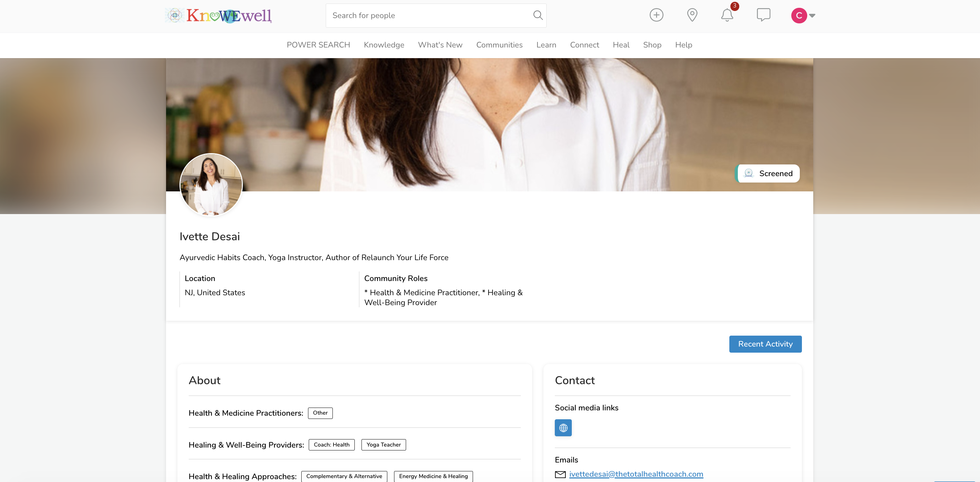Click the Screened badge
980x482 pixels.
[x=767, y=173]
